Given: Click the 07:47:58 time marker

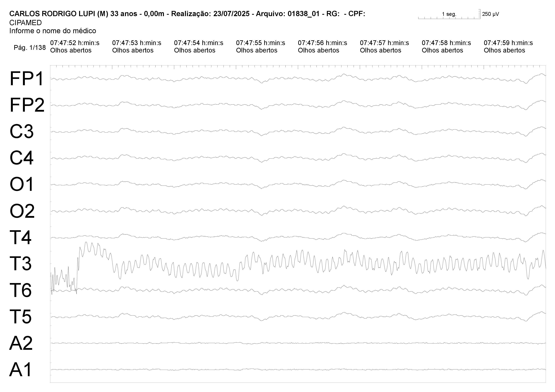Looking at the screenshot, I should [446, 43].
